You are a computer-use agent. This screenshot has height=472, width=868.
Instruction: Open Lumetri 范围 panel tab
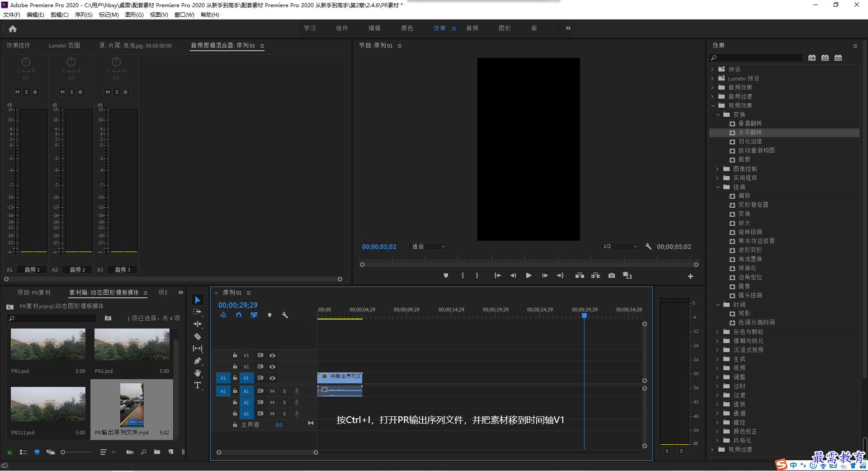[x=64, y=45]
